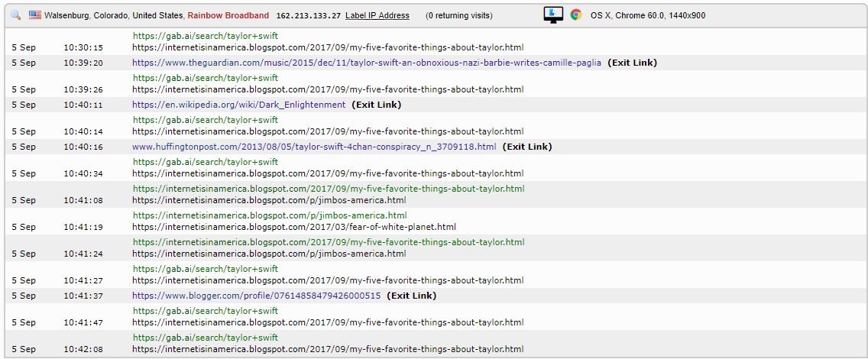This screenshot has width=868, height=359.
Task: Click Exit Link label beside Wikipedia URL
Action: pos(377,105)
